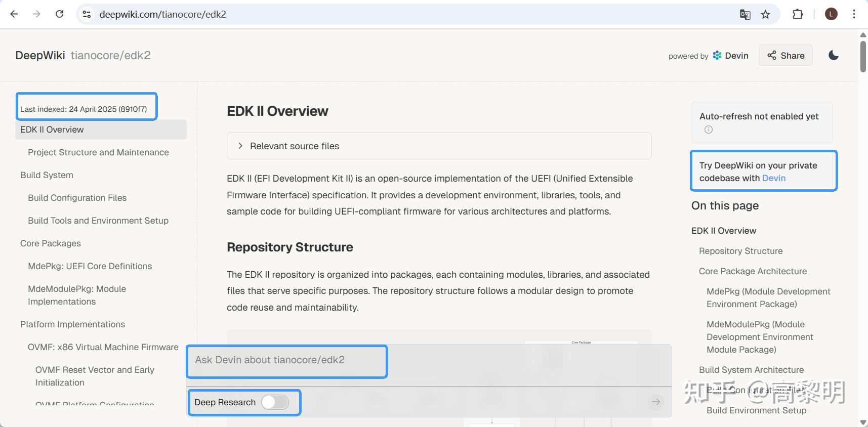Open Build System in sidebar
Image resolution: width=868 pixels, height=427 pixels.
pos(47,175)
